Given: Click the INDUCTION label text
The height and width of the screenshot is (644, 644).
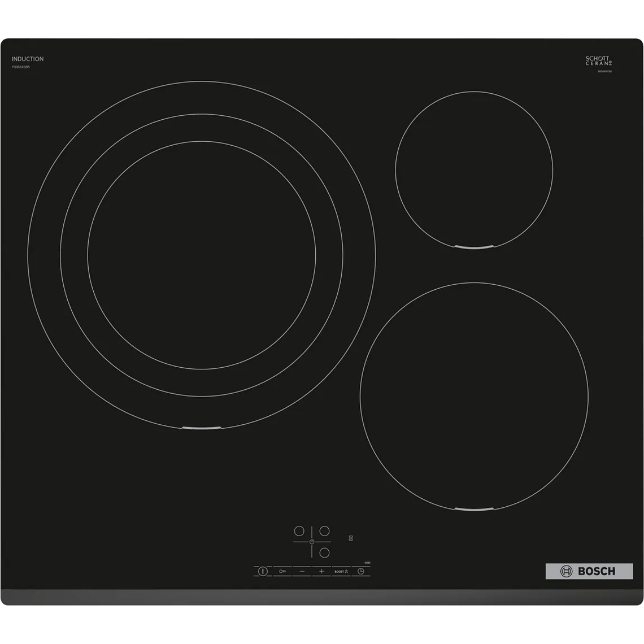Looking at the screenshot, I should pyautogui.click(x=28, y=59).
